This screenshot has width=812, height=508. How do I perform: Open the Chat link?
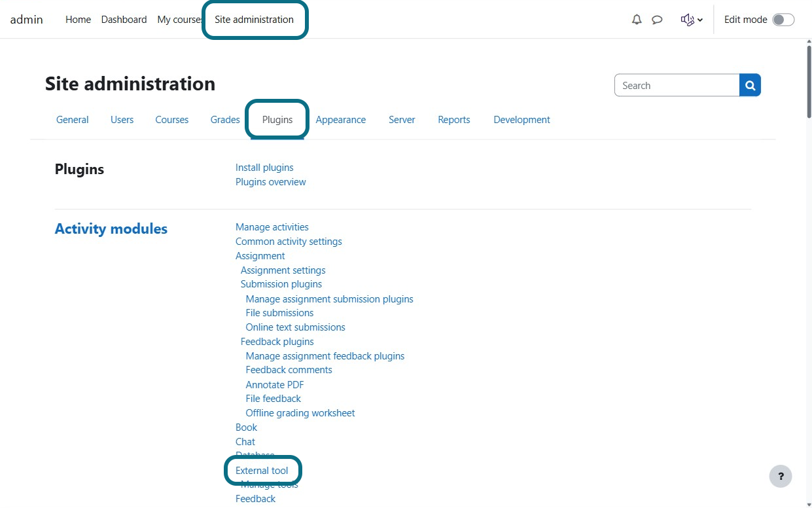pos(245,442)
